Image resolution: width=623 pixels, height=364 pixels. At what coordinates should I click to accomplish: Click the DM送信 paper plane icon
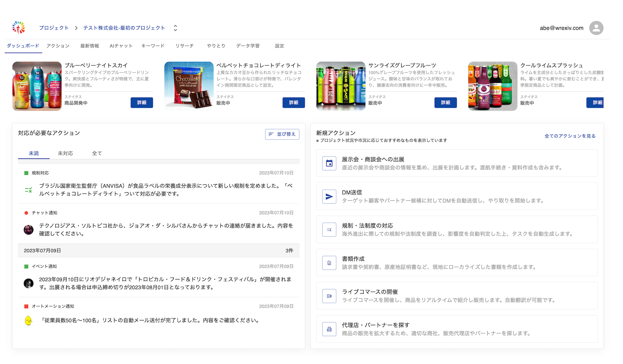(329, 197)
